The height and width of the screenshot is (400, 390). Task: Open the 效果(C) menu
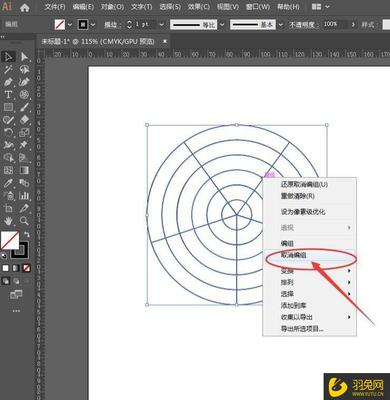(x=198, y=7)
